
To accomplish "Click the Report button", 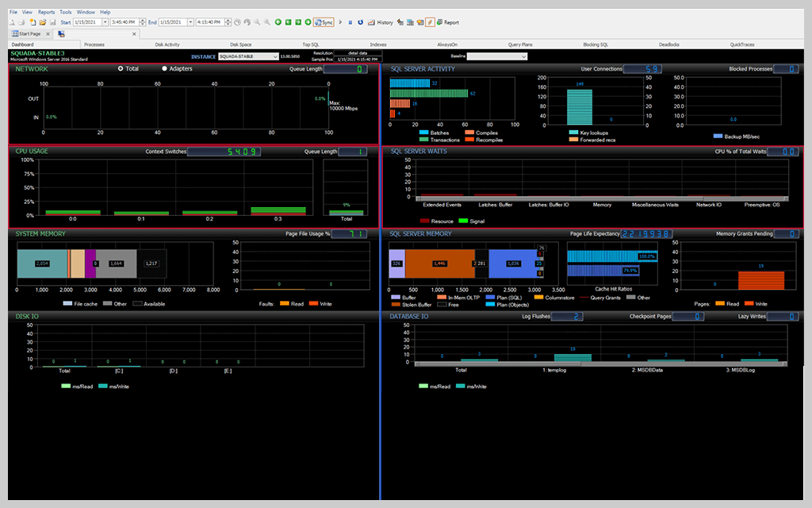I will click(448, 22).
